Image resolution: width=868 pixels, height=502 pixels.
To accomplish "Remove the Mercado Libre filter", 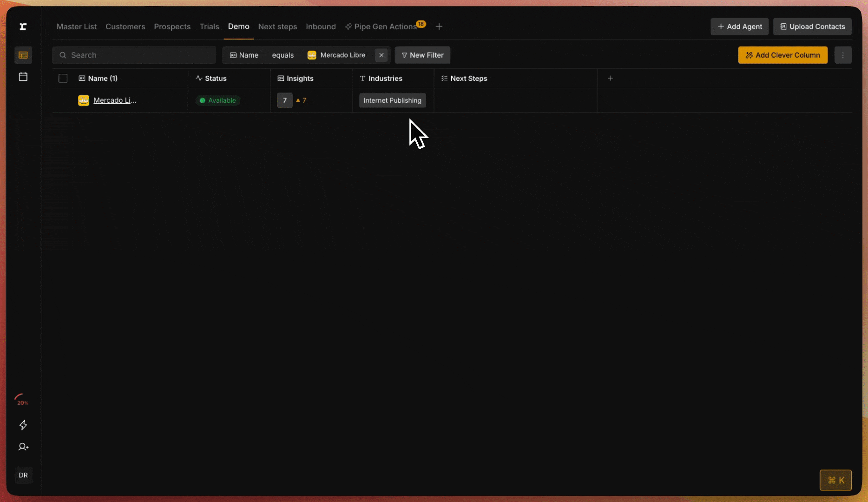I will [381, 55].
